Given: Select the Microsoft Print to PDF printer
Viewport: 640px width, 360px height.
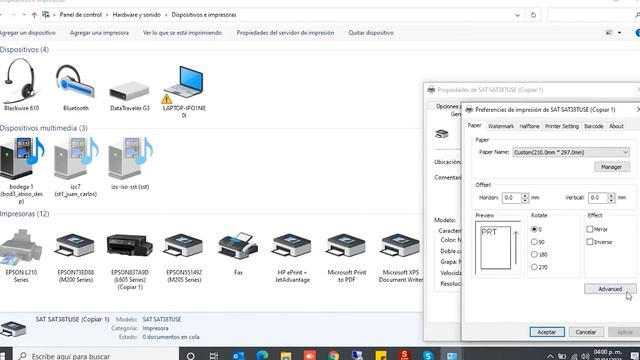Looking at the screenshot, I should 347,258.
